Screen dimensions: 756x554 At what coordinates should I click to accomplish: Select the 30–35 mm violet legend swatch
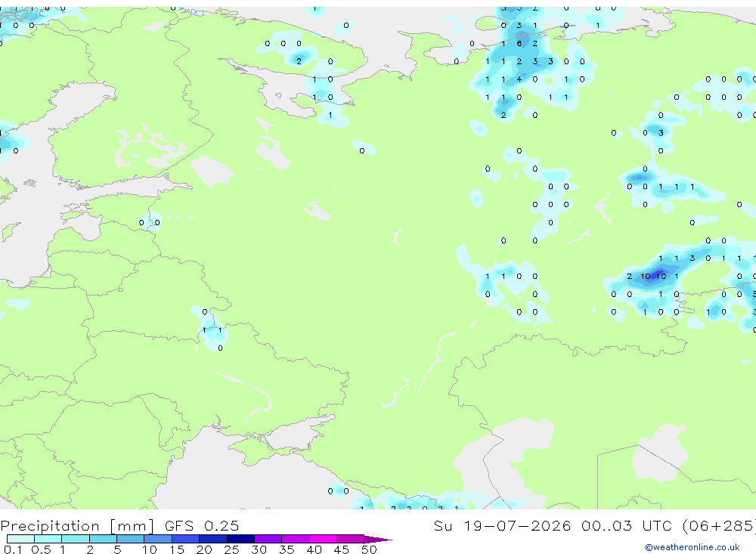[x=268, y=539]
